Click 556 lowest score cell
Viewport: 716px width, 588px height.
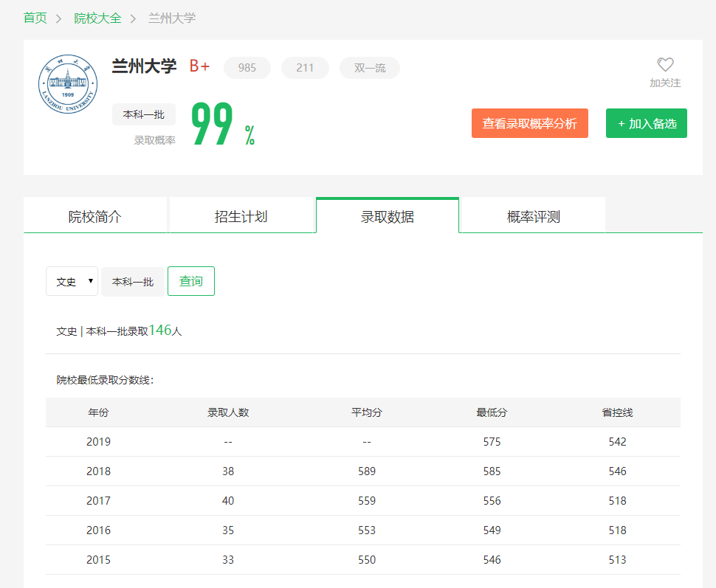click(492, 501)
